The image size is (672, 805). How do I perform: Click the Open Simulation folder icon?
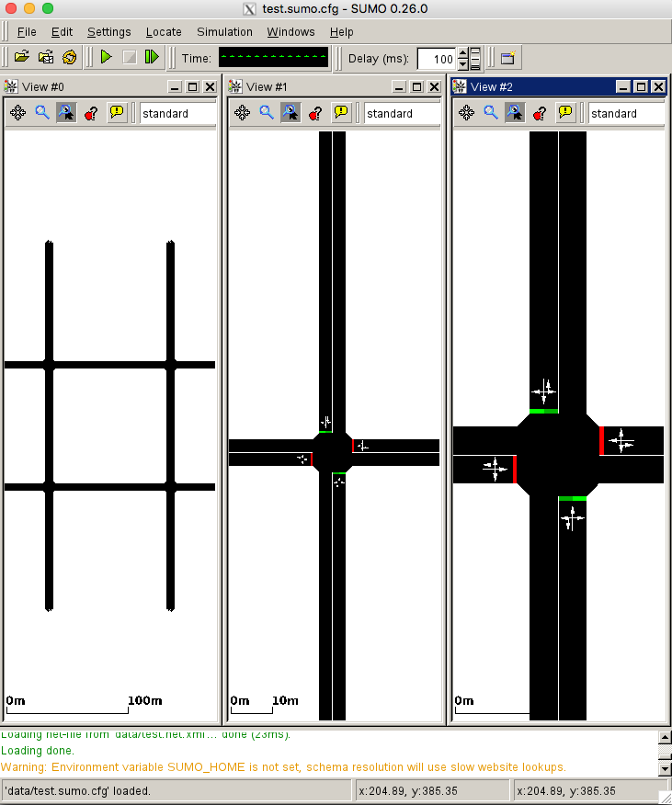[22, 58]
